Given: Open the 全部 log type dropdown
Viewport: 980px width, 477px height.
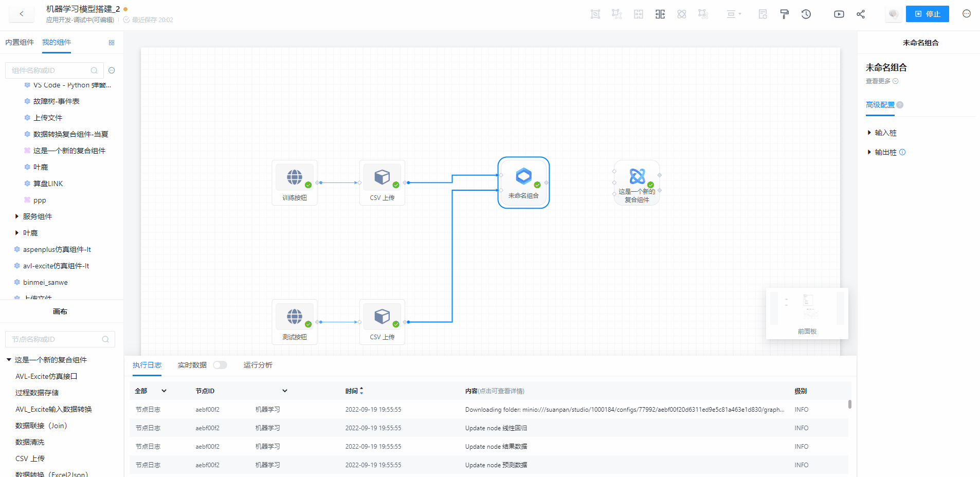Looking at the screenshot, I should click(x=164, y=391).
